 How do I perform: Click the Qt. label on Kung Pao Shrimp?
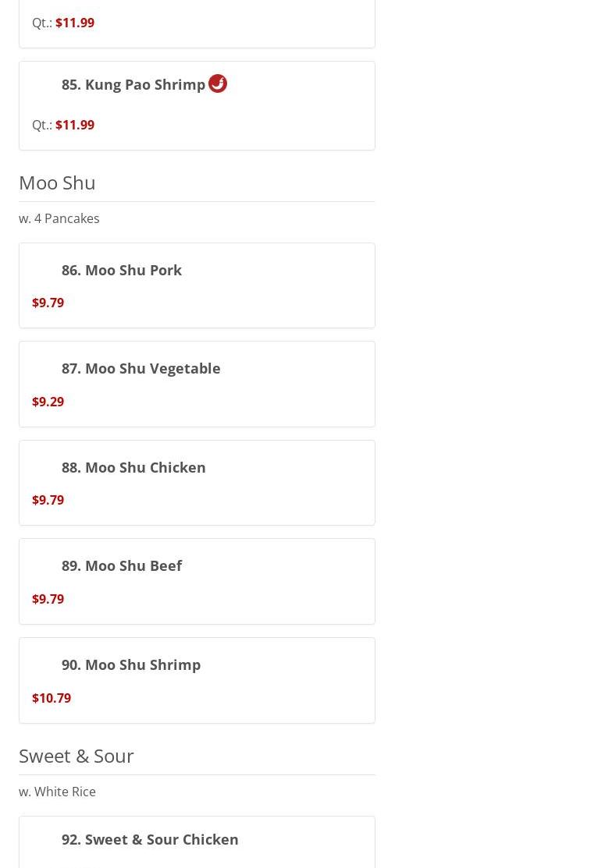(x=42, y=125)
